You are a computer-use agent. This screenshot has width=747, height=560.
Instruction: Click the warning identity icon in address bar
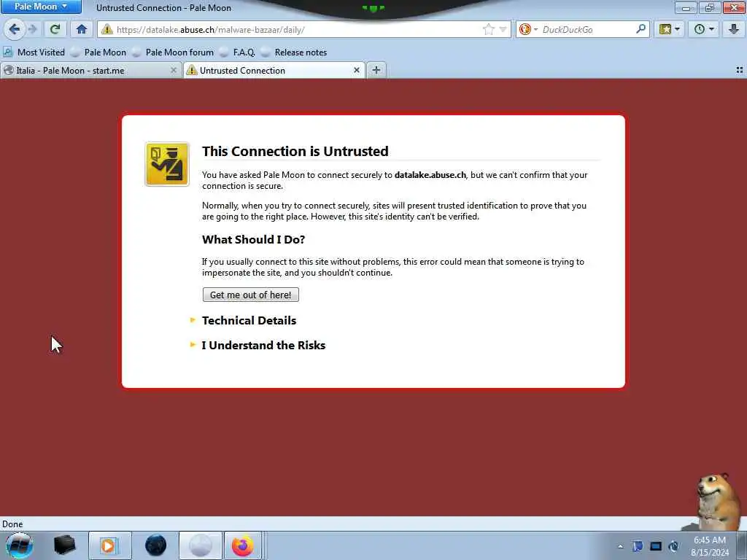coord(107,29)
